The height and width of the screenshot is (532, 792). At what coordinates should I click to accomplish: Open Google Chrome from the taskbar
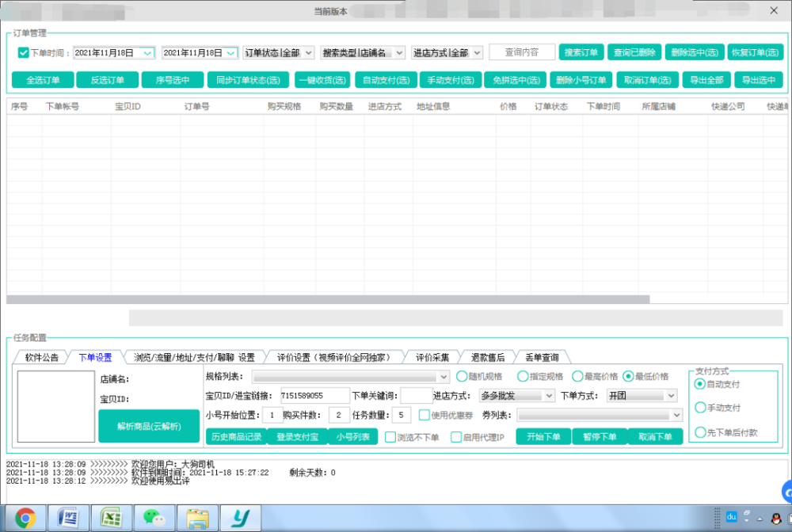pyautogui.click(x=25, y=518)
